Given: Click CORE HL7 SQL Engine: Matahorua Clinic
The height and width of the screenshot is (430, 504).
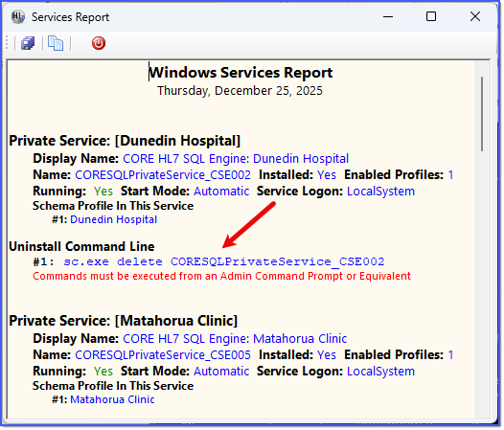Looking at the screenshot, I should point(235,339).
